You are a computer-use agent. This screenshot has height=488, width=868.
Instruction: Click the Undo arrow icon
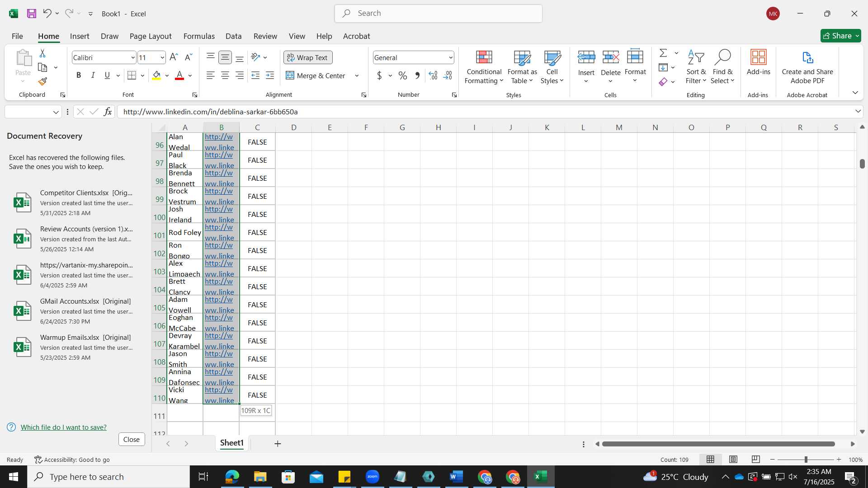point(47,14)
